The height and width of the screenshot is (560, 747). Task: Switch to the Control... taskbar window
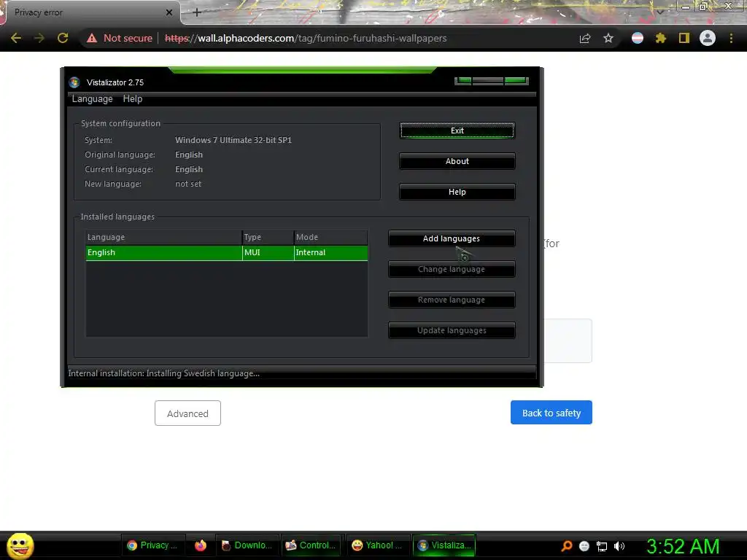coord(311,545)
